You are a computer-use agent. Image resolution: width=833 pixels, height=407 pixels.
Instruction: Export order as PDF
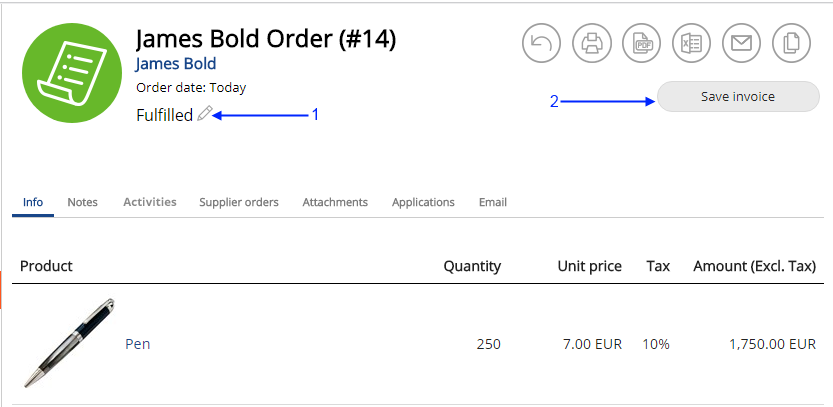click(x=641, y=43)
